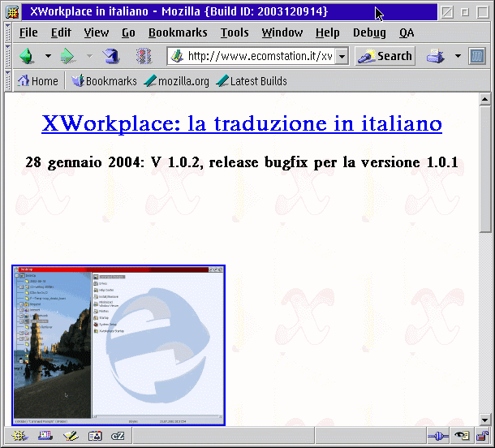Viewport: 495px width, 448px height.
Task: Click the Stop traffic-light icon
Action: pyautogui.click(x=144, y=56)
